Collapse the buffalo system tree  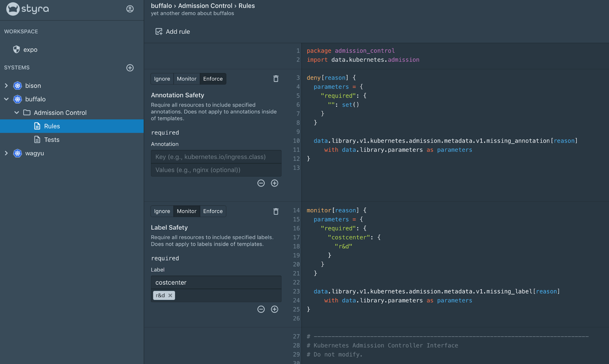(x=6, y=99)
